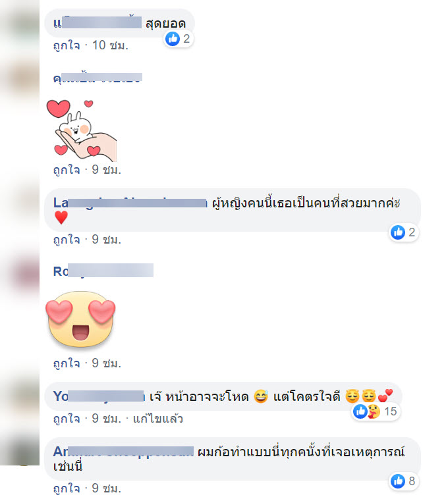Open the blurred commenter name starting with La
This screenshot has width=448, height=501.
[x=130, y=203]
